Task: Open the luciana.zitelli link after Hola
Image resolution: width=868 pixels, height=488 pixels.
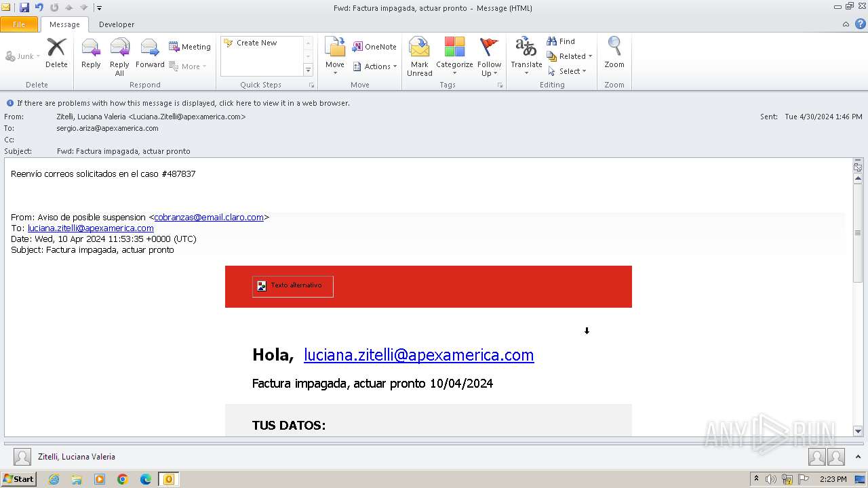Action: pyautogui.click(x=418, y=355)
